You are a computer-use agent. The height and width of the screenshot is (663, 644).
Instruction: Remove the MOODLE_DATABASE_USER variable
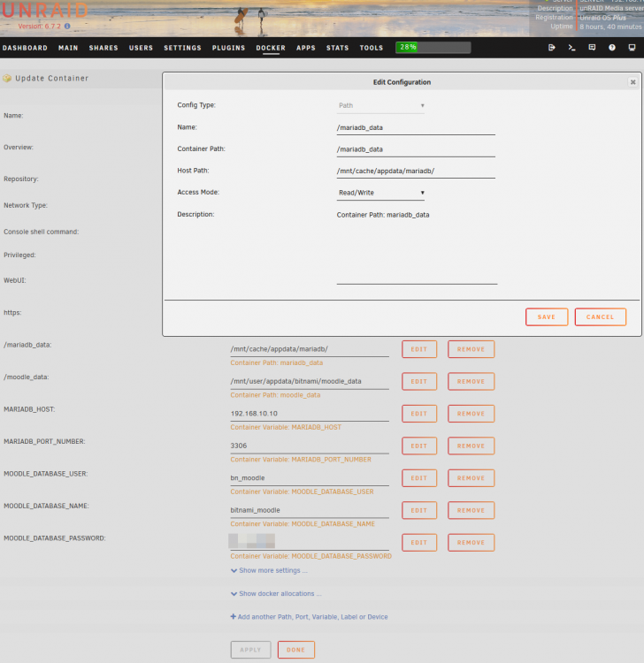(471, 478)
